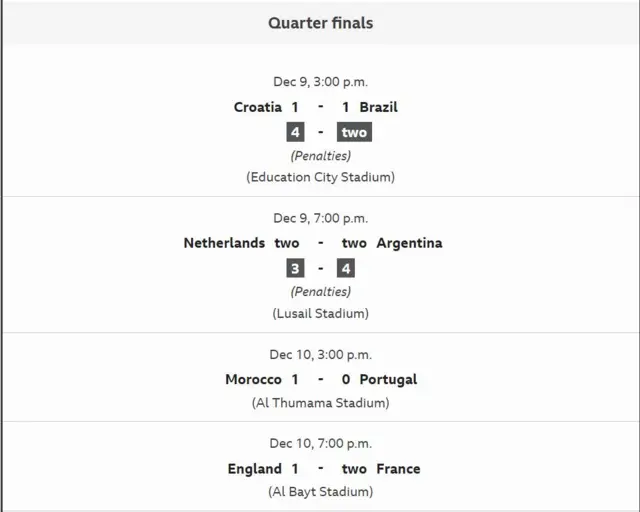Select the Education City Stadium venue text

[x=320, y=177]
